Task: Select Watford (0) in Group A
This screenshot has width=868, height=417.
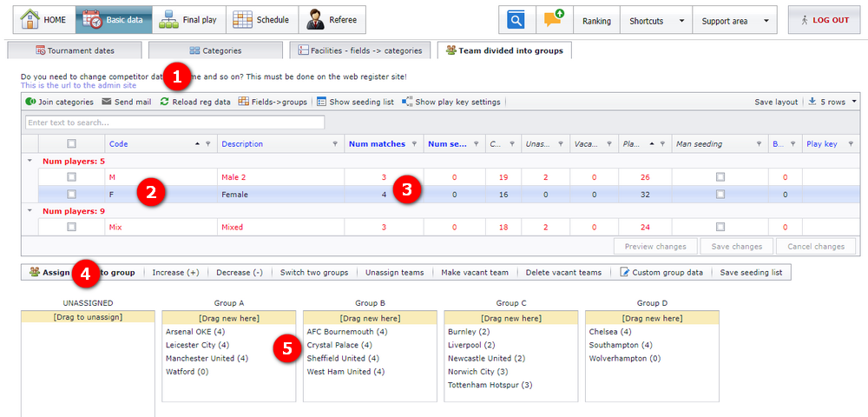Action: tap(187, 372)
